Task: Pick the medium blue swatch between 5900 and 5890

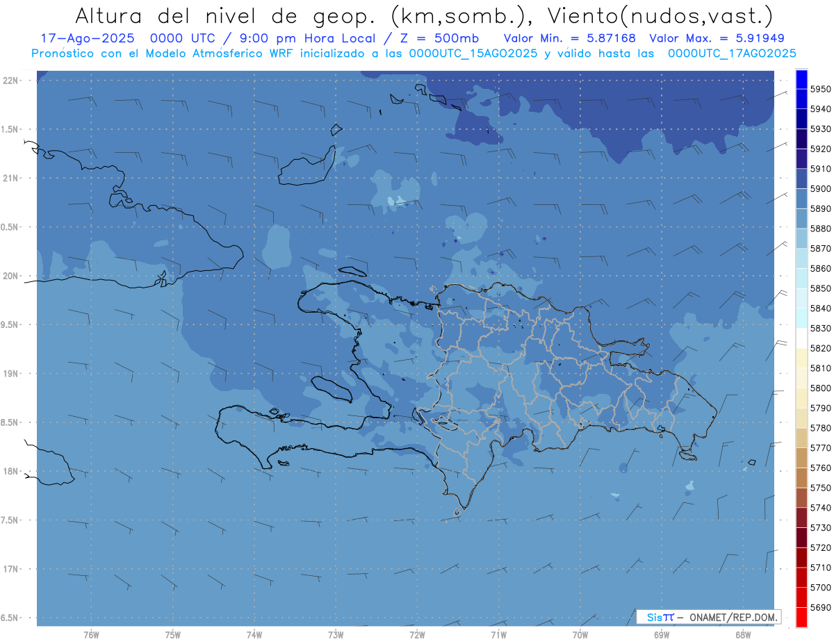Action: pos(801,199)
